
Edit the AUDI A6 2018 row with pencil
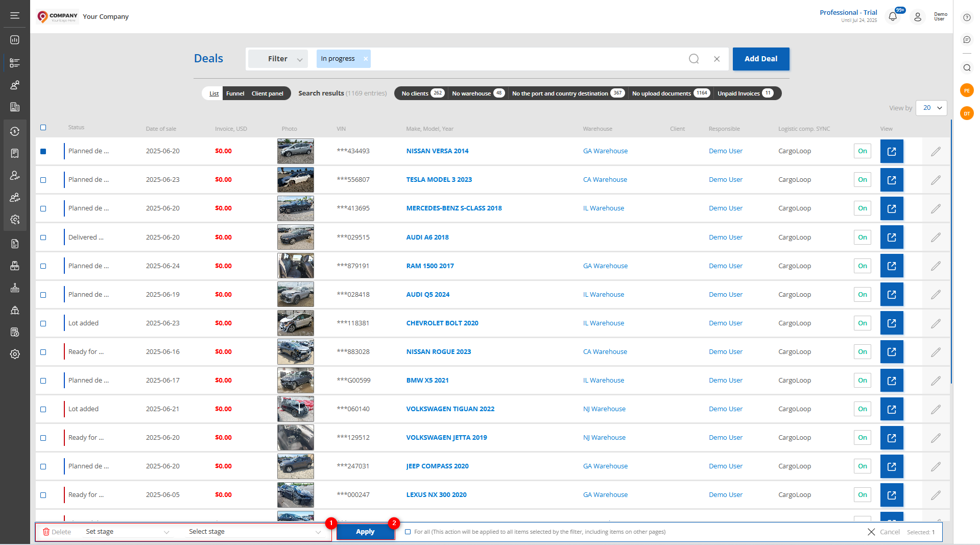tap(936, 237)
